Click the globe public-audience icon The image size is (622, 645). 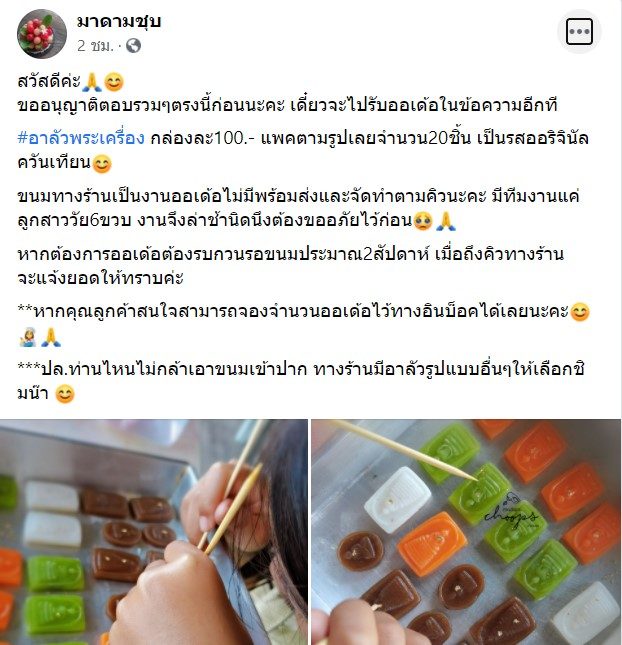pos(133,46)
